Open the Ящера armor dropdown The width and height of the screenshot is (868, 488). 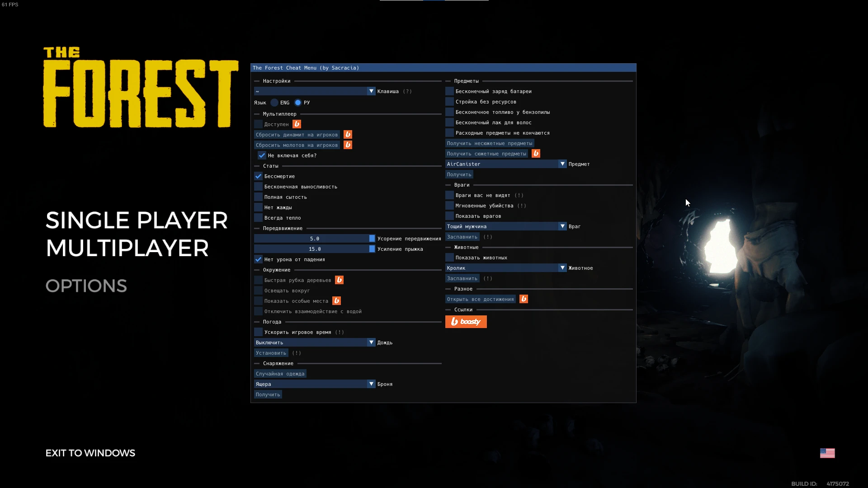[315, 384]
